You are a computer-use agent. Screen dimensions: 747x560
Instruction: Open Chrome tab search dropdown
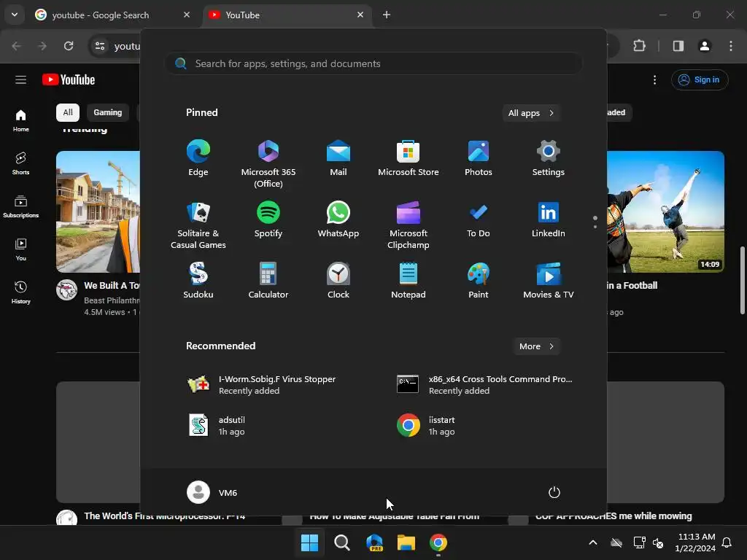15,15
